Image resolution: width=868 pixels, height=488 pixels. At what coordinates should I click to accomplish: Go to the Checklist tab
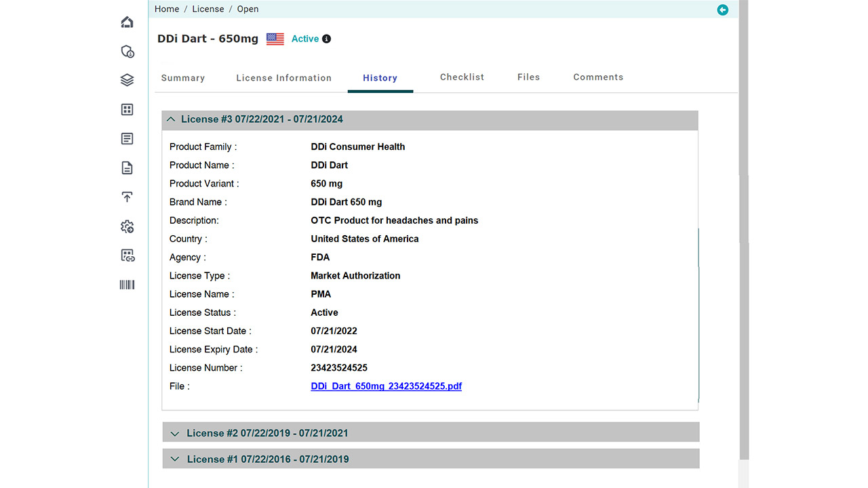click(462, 77)
